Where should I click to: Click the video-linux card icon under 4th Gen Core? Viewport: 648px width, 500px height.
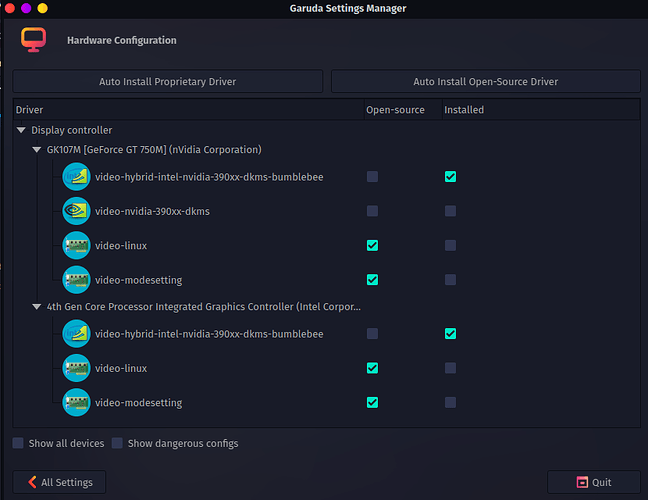76,368
